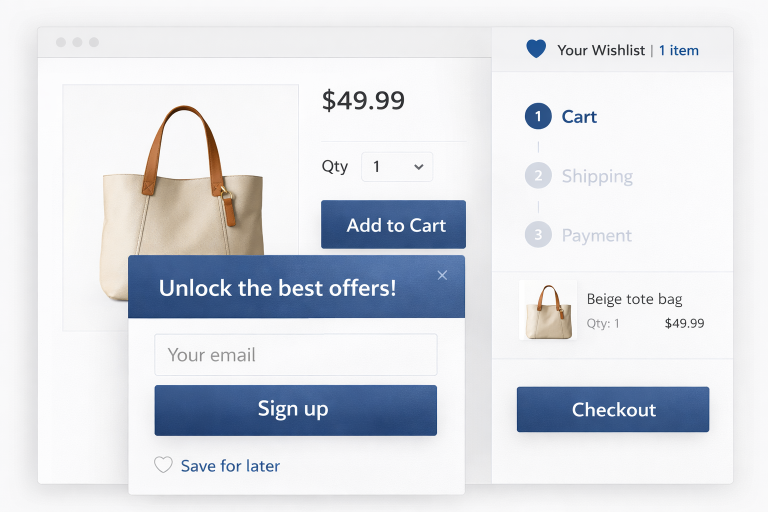Open the 1 item wishlist link

pyautogui.click(x=679, y=50)
